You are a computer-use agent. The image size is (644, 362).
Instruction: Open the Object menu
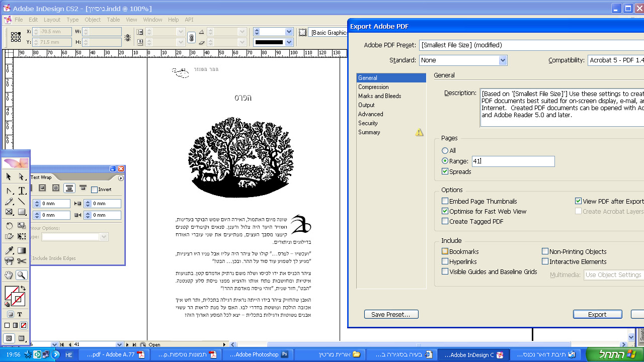click(x=93, y=20)
